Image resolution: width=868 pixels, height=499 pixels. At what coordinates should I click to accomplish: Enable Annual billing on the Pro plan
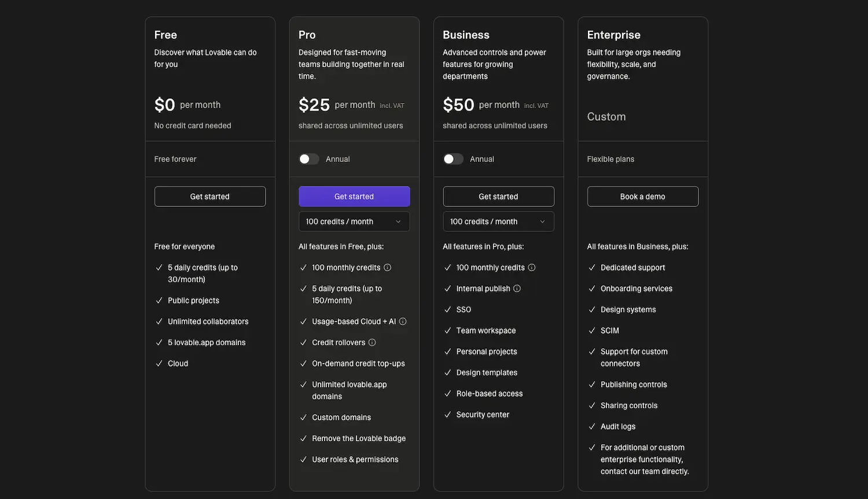(x=308, y=158)
